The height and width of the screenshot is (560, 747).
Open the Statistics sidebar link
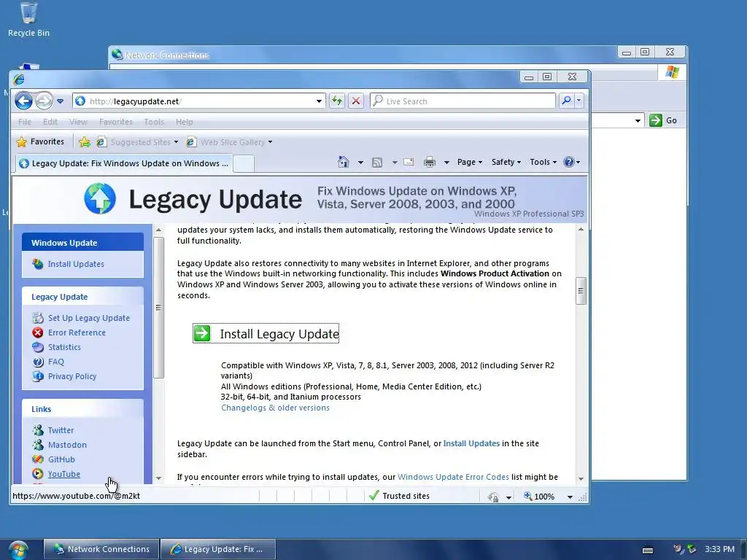pos(64,347)
